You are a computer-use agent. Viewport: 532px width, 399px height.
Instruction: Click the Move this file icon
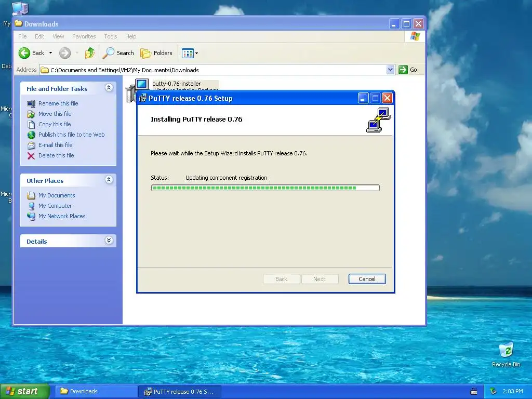31,114
